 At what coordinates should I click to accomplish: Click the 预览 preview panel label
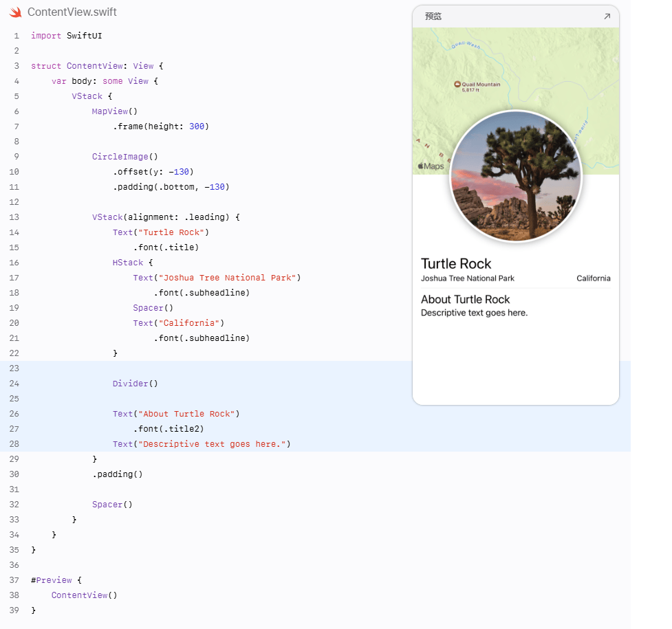[x=433, y=16]
